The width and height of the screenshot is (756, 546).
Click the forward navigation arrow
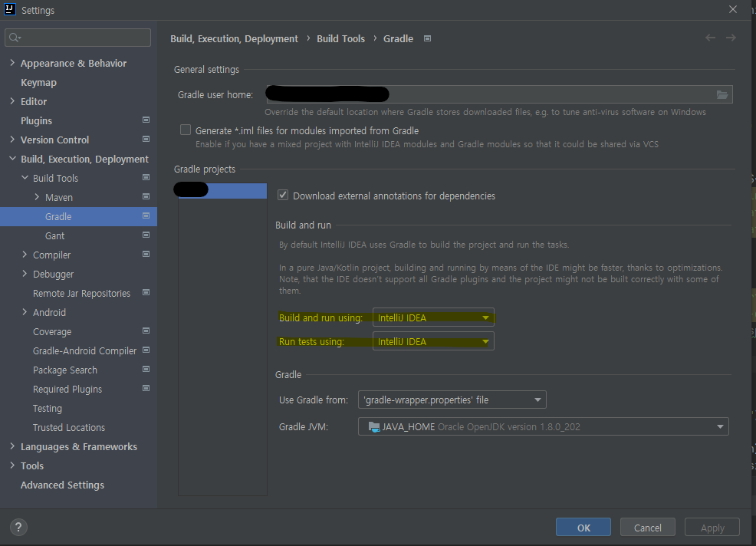coord(731,38)
